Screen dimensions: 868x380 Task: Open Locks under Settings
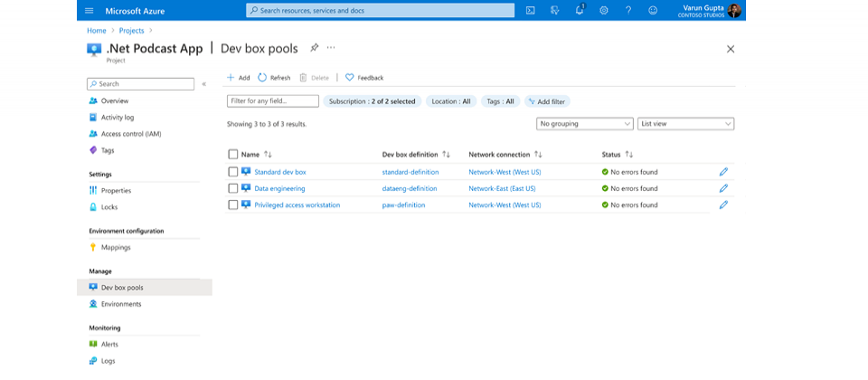pyautogui.click(x=109, y=207)
